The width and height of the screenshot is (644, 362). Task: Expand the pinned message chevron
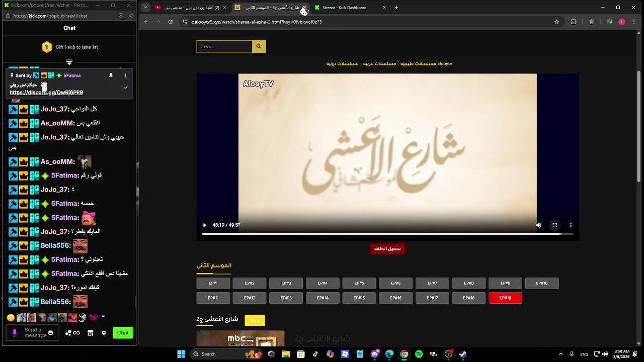[x=125, y=87]
